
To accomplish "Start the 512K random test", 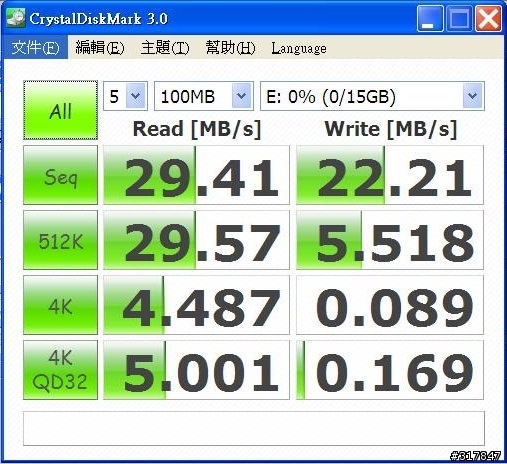I will [60, 240].
